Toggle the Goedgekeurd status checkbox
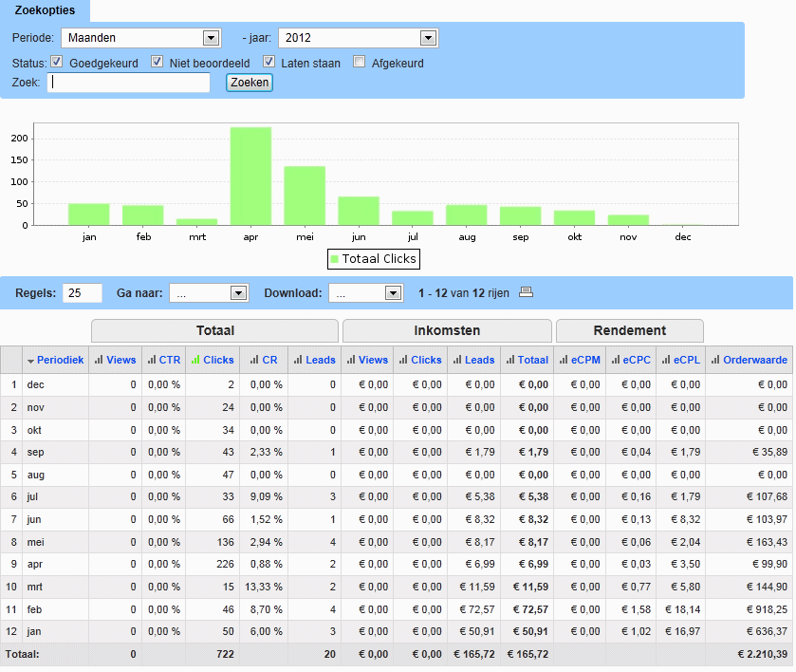This screenshot has width=796, height=672. 56,62
